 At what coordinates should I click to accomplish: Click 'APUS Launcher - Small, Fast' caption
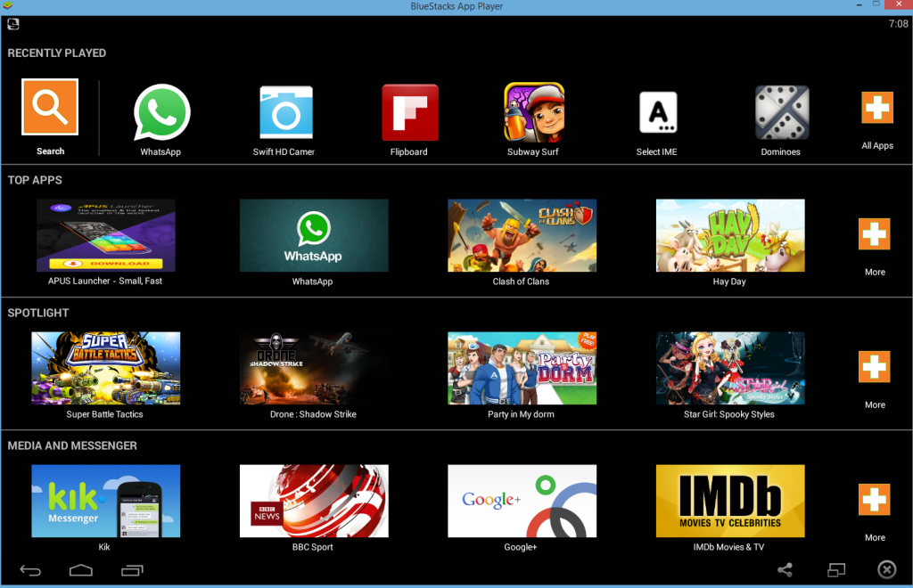pos(105,281)
